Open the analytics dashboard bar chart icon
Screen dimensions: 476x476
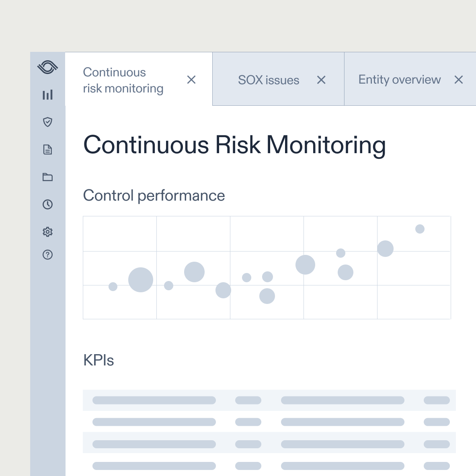click(48, 95)
